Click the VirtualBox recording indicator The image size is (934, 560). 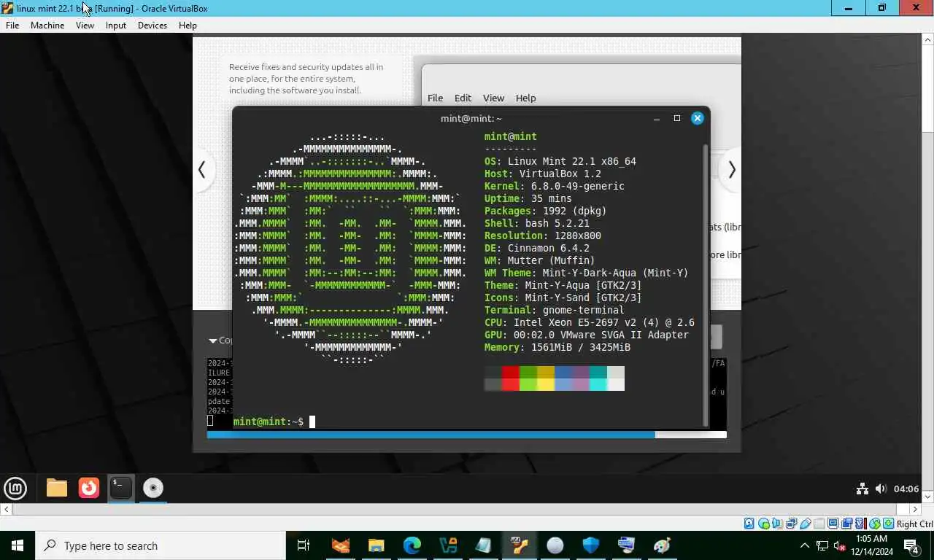tap(847, 524)
